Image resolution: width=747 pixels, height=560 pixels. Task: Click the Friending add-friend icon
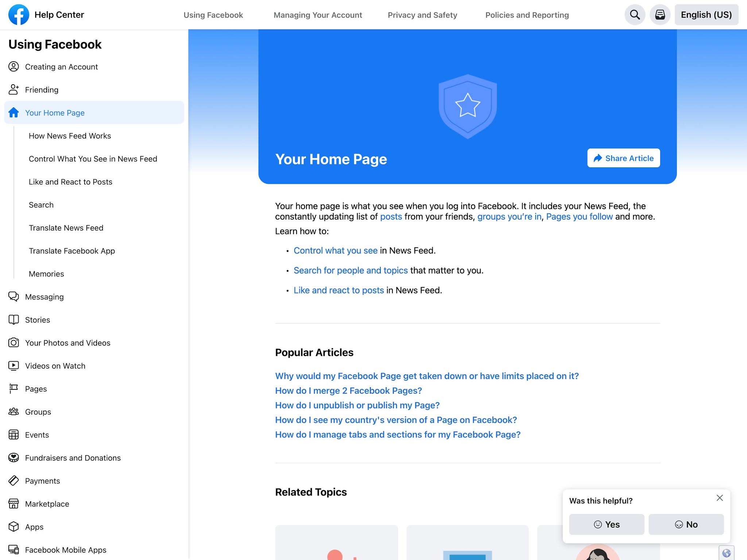click(x=13, y=90)
